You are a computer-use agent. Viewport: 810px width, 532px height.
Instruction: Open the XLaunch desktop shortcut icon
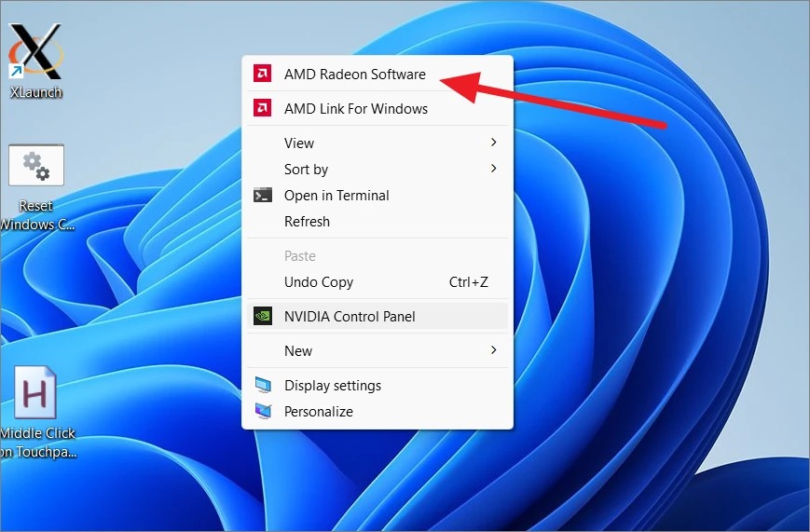coord(35,51)
